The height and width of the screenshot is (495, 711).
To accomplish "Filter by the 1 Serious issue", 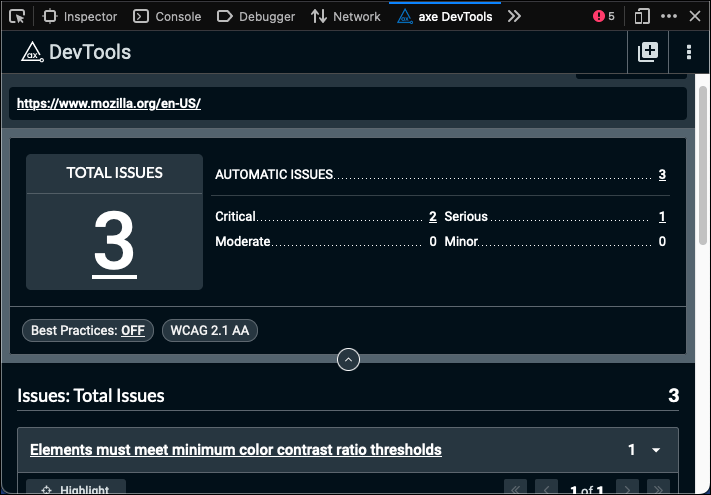I will [x=662, y=216].
